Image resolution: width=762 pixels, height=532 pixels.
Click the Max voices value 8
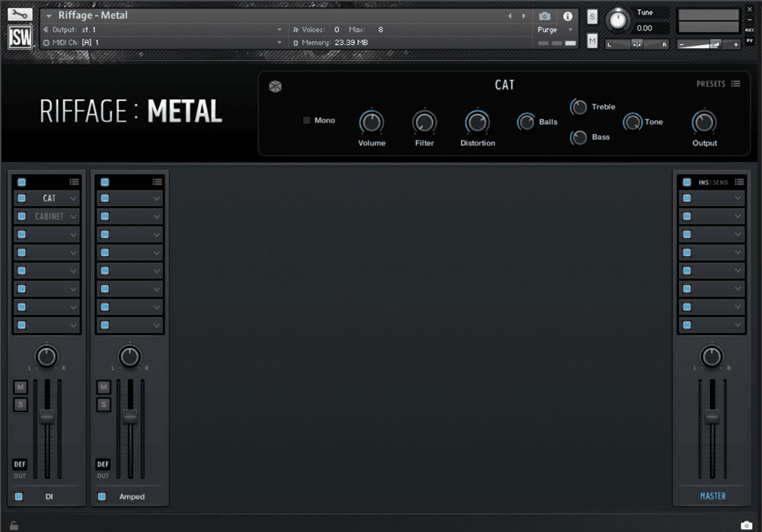(380, 30)
